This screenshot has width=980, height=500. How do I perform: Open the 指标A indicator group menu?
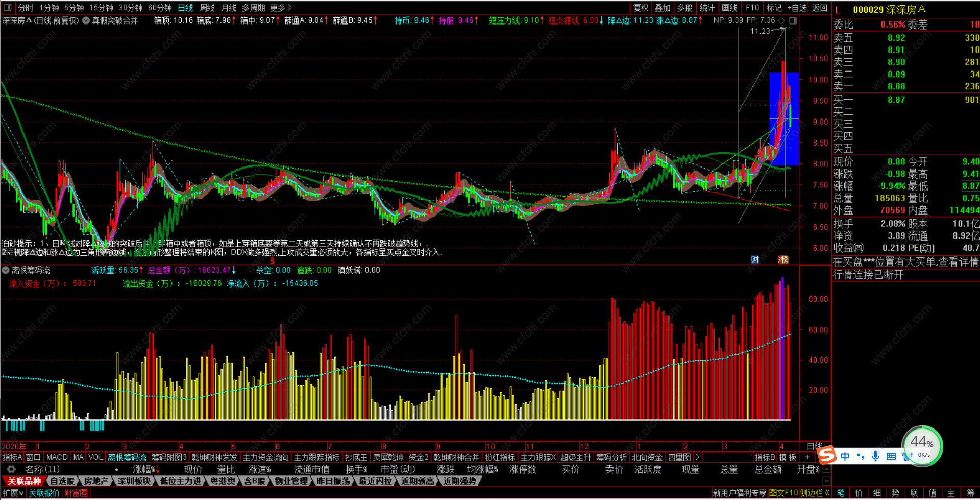(12, 457)
